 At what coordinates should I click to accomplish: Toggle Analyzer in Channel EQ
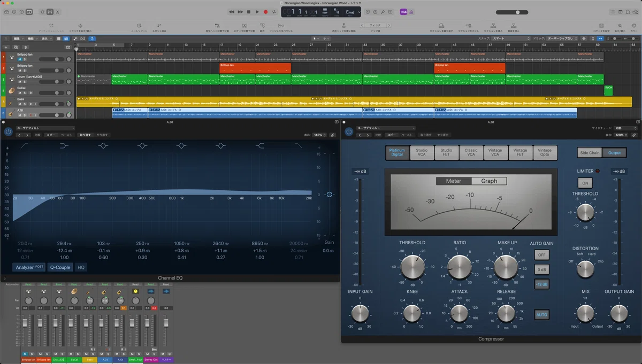tap(30, 267)
